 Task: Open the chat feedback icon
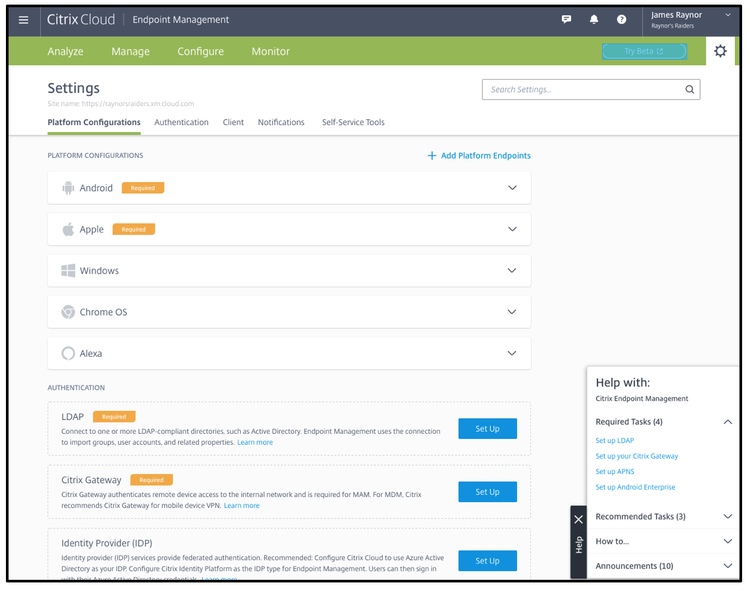click(566, 19)
